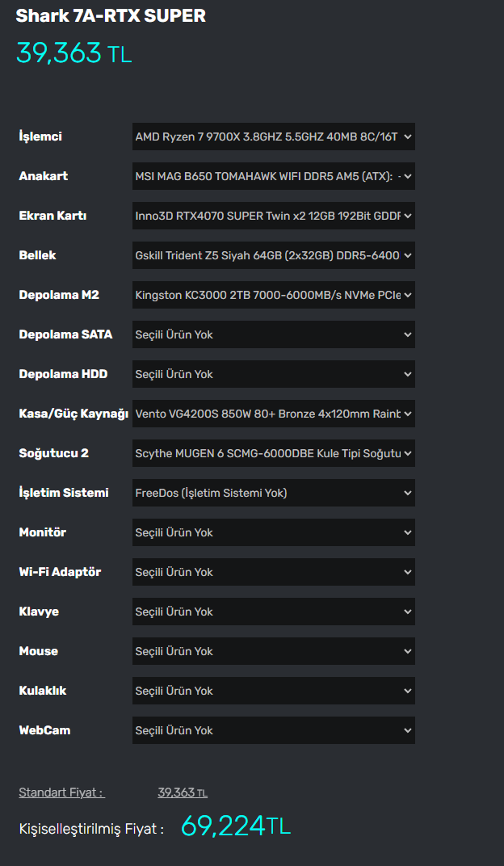Change the Bellek memory selection
Viewport: 504px width, 866px height.
coord(273,255)
